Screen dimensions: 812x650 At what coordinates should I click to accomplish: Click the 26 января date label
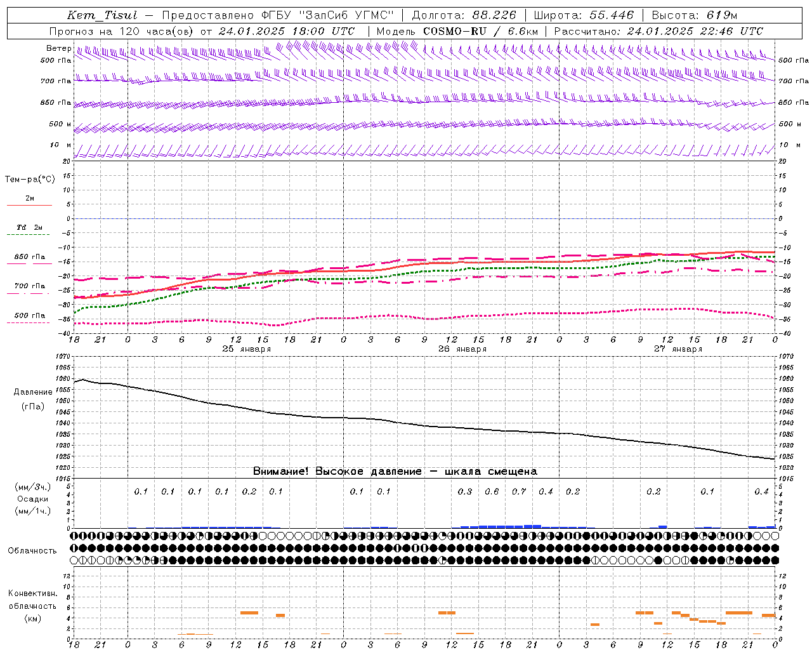[x=462, y=349]
